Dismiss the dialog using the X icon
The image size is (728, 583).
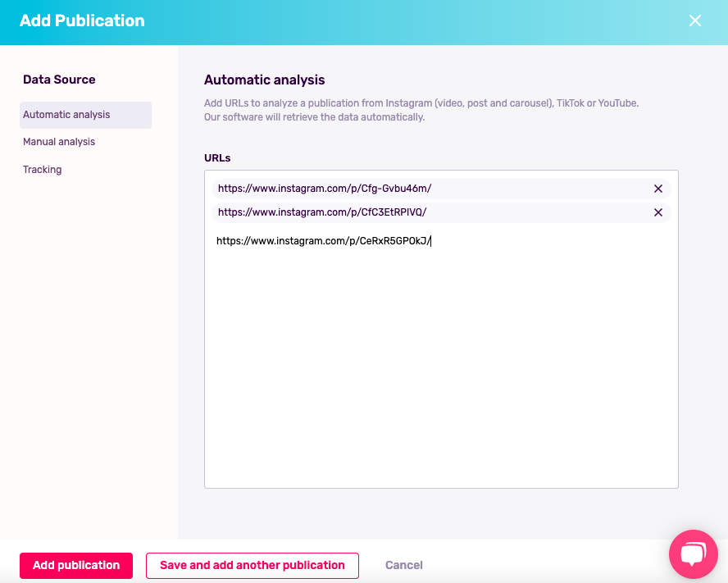pos(695,20)
